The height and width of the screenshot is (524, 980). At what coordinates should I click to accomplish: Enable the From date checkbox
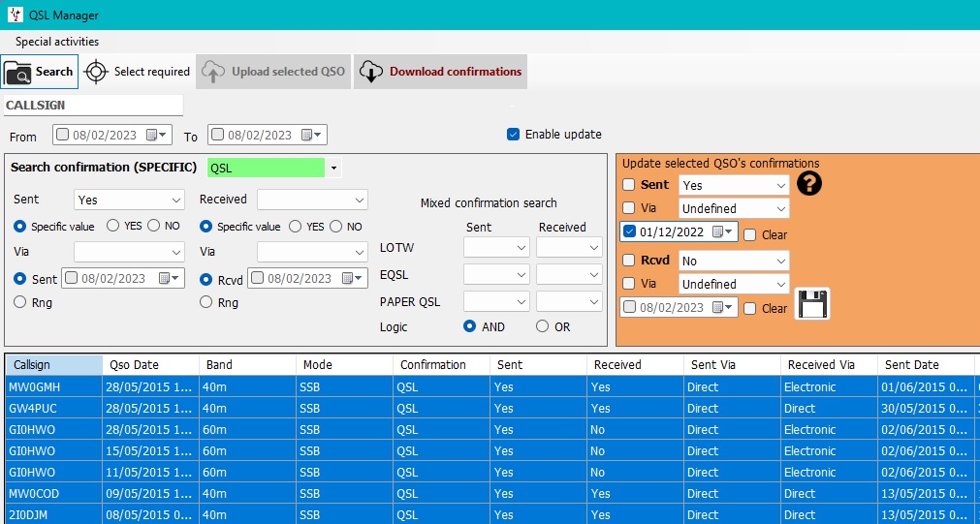pos(62,135)
